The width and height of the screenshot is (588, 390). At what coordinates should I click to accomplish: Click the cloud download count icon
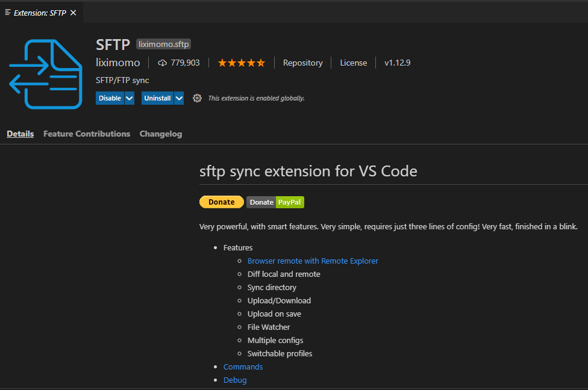point(162,63)
